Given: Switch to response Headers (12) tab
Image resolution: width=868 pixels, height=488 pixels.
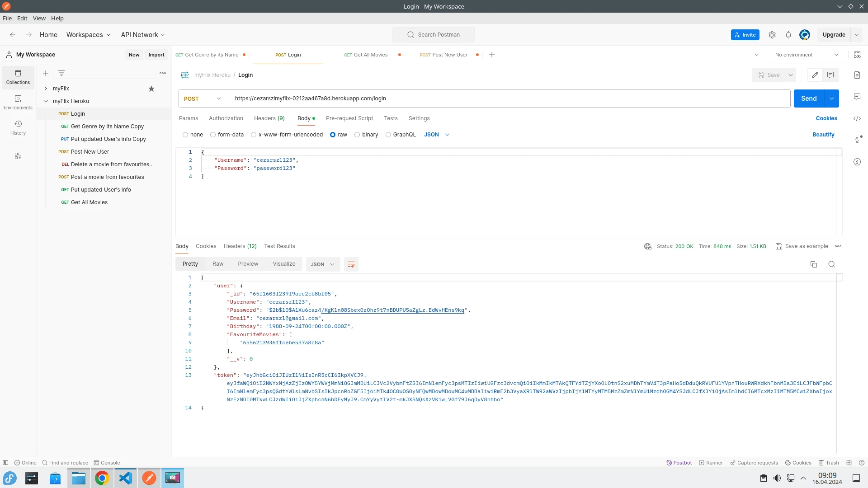Looking at the screenshot, I should (240, 246).
